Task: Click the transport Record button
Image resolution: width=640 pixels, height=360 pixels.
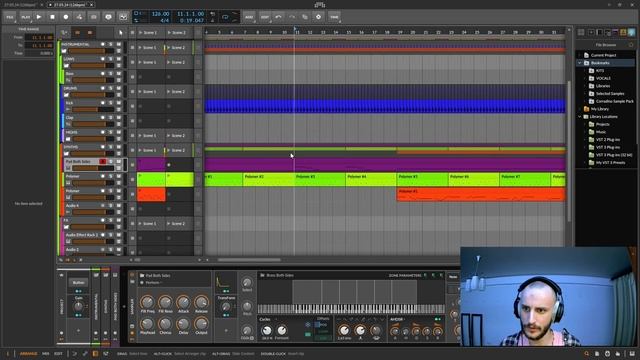Action: click(66, 17)
